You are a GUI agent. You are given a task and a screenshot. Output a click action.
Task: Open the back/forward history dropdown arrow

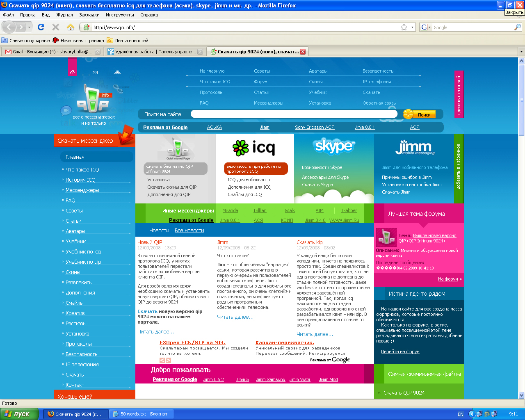tap(30, 27)
